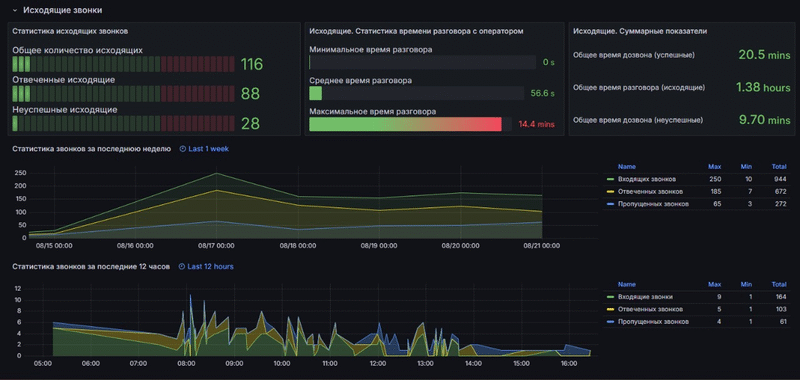The image size is (800, 380).
Task: Sort weekly legend by Max header
Action: tap(714, 166)
